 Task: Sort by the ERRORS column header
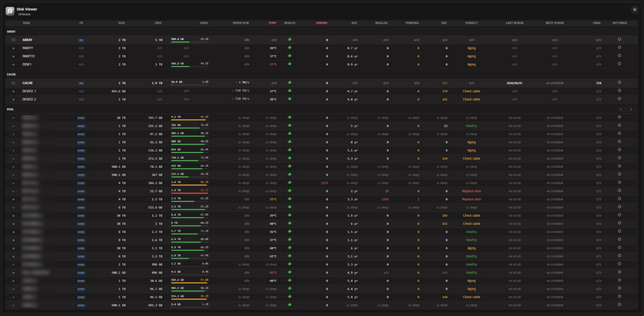321,23
